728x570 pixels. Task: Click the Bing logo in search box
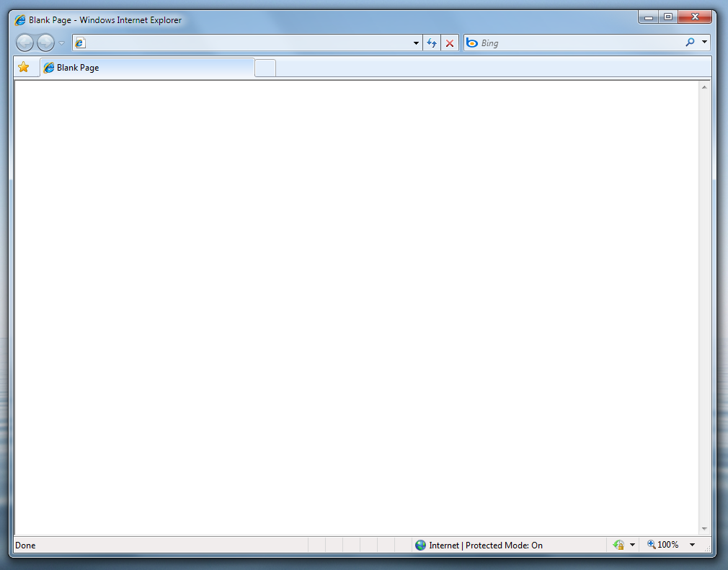472,43
